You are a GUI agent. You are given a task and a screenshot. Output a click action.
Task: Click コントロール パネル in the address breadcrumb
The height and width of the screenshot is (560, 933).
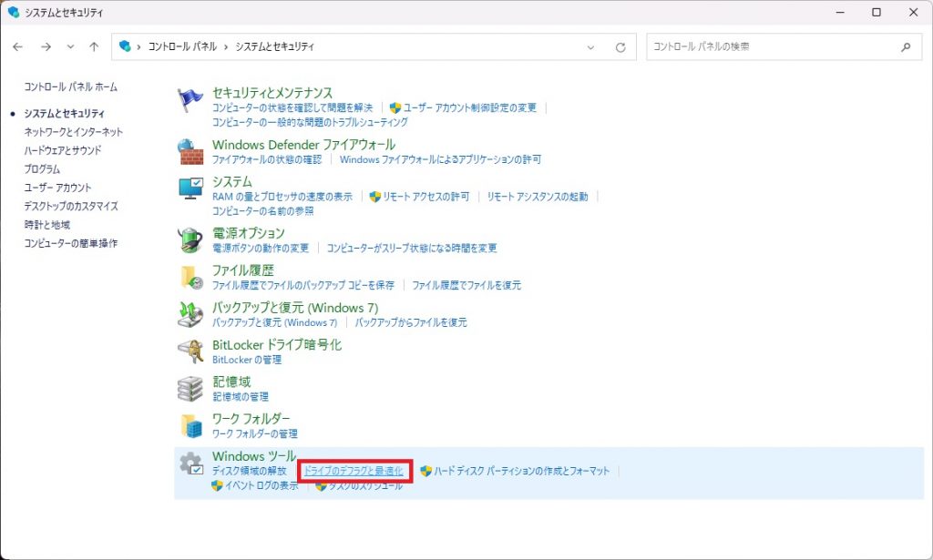(x=182, y=46)
